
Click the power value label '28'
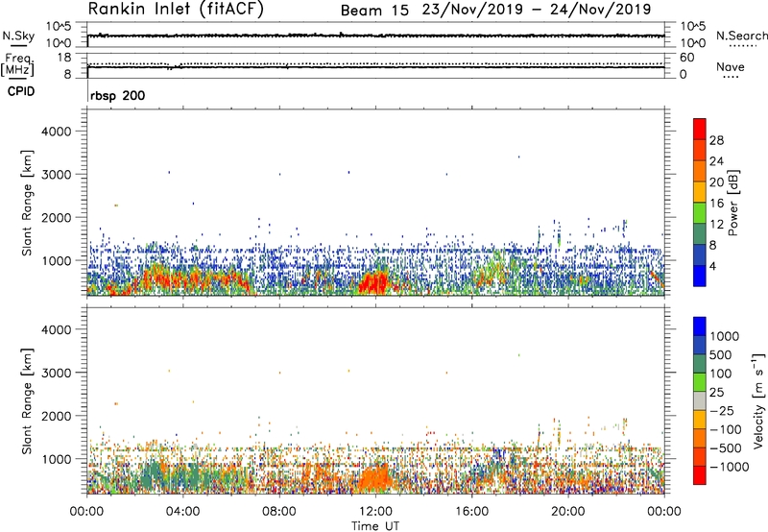(716, 140)
